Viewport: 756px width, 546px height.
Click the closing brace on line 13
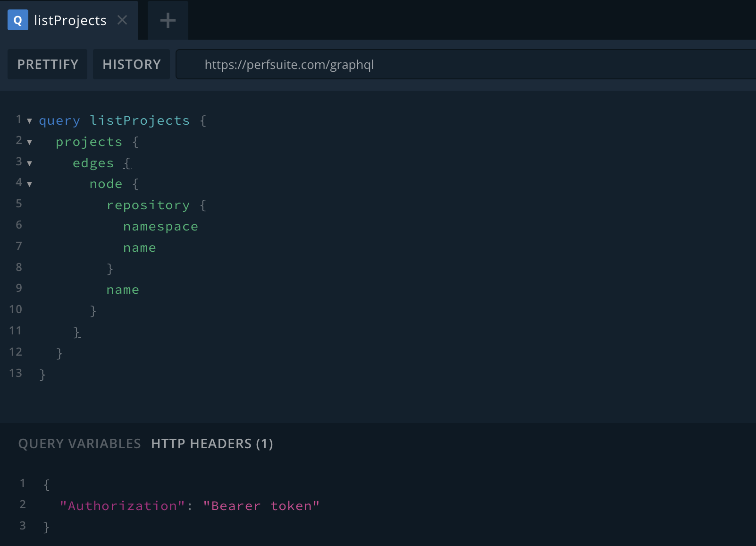pyautogui.click(x=42, y=375)
